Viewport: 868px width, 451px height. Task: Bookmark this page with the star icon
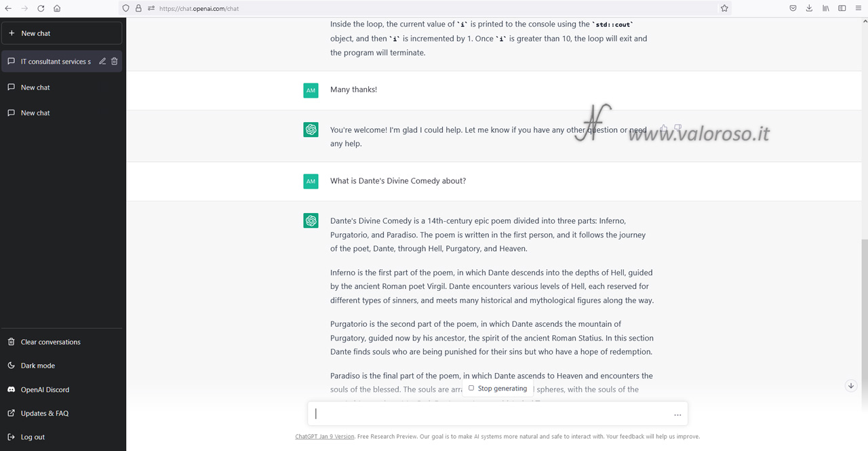tap(724, 8)
